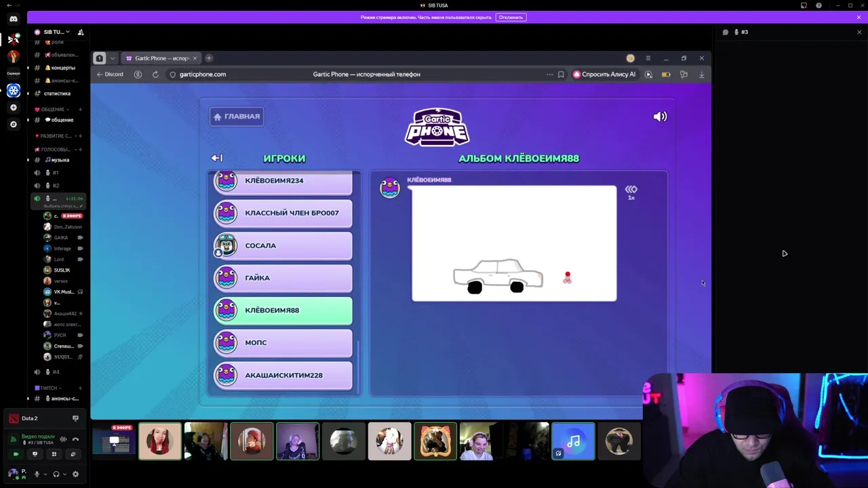Select player МОПС in the list

point(283,342)
